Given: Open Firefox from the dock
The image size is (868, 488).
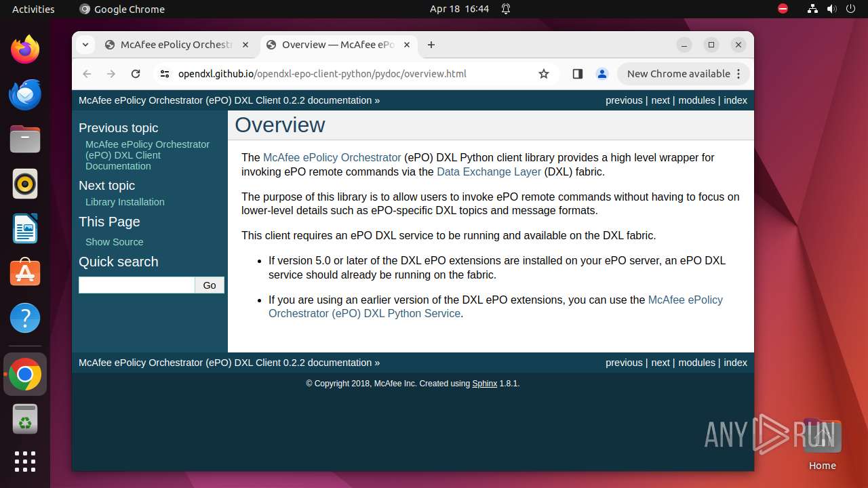Looking at the screenshot, I should click(25, 49).
